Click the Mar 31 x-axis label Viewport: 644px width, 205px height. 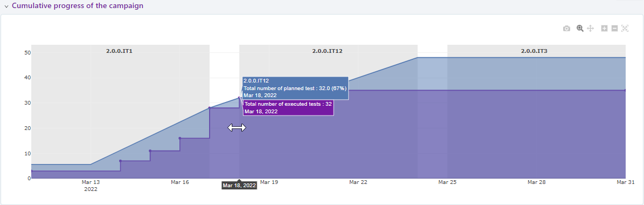click(626, 182)
